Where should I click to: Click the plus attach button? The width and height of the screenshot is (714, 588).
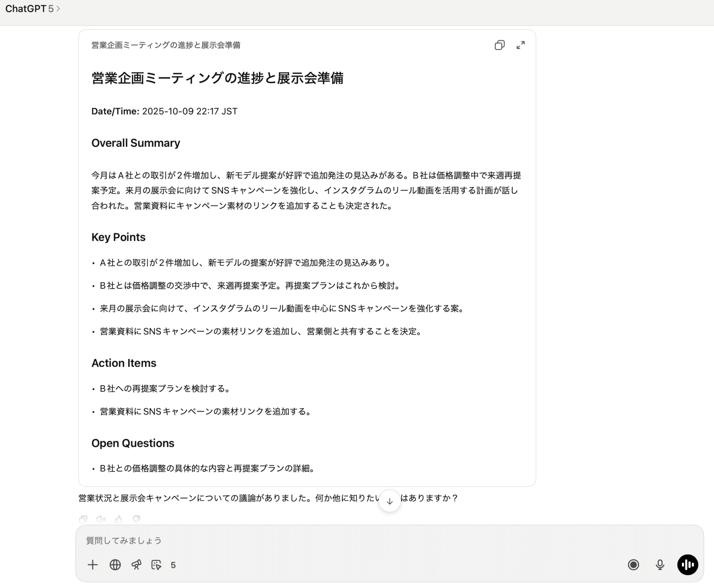[93, 565]
